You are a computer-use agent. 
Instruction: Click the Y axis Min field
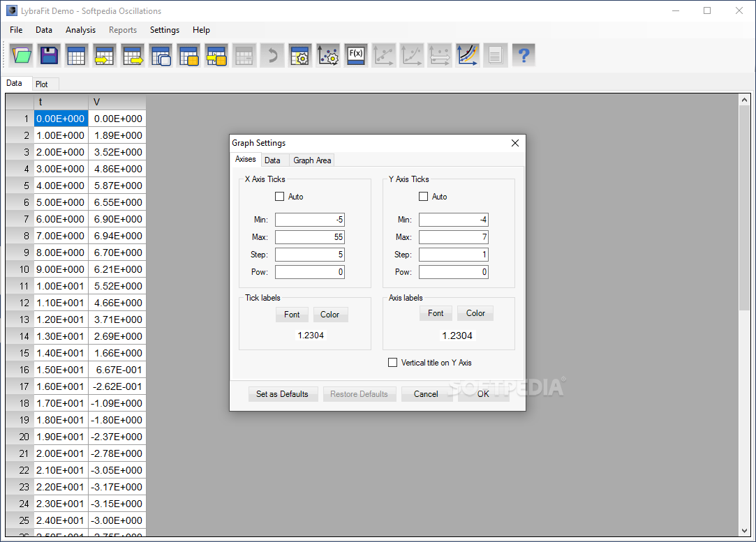point(453,220)
